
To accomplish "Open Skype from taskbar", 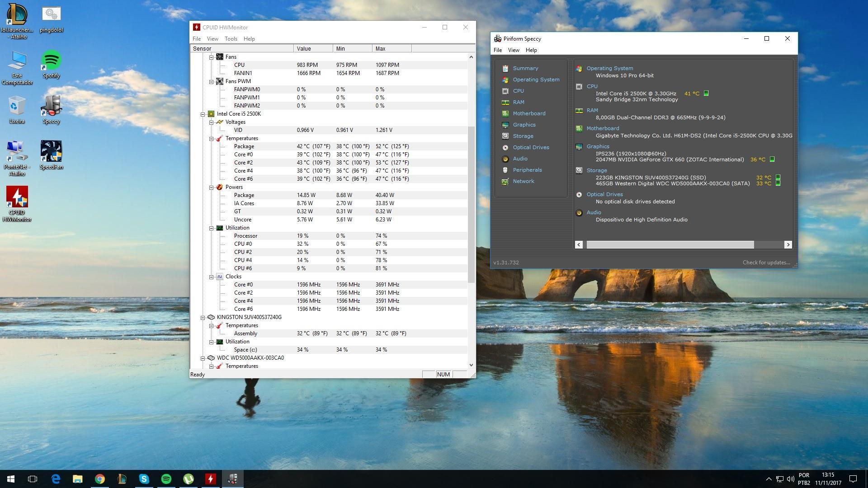I will point(144,479).
